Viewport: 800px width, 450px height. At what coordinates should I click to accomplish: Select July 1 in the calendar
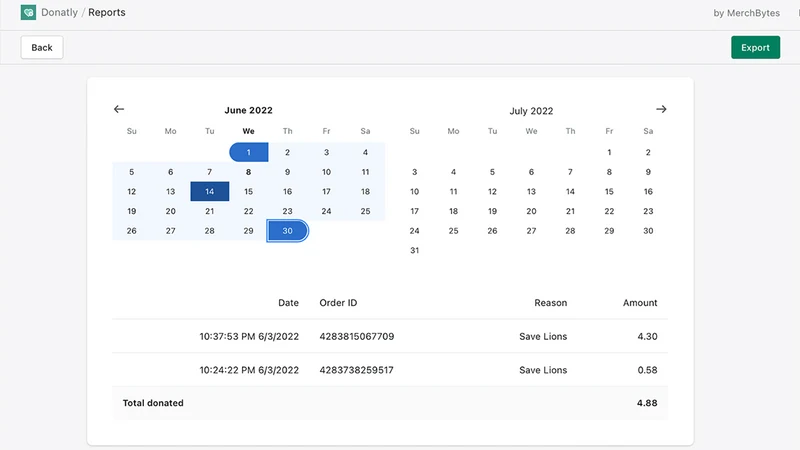tap(609, 152)
